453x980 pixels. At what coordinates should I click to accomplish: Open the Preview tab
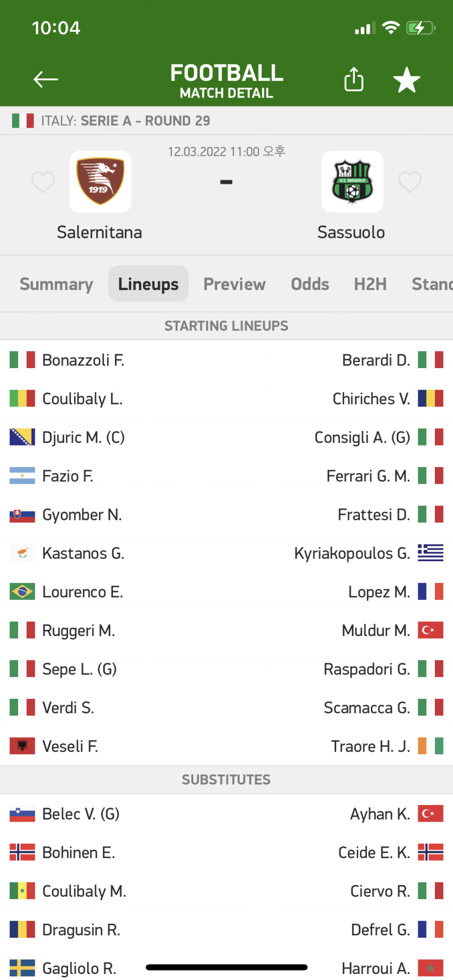point(235,284)
